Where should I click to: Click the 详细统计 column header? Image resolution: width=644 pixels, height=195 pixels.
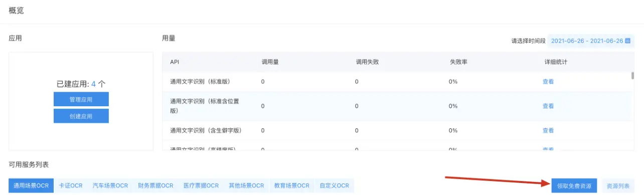556,62
